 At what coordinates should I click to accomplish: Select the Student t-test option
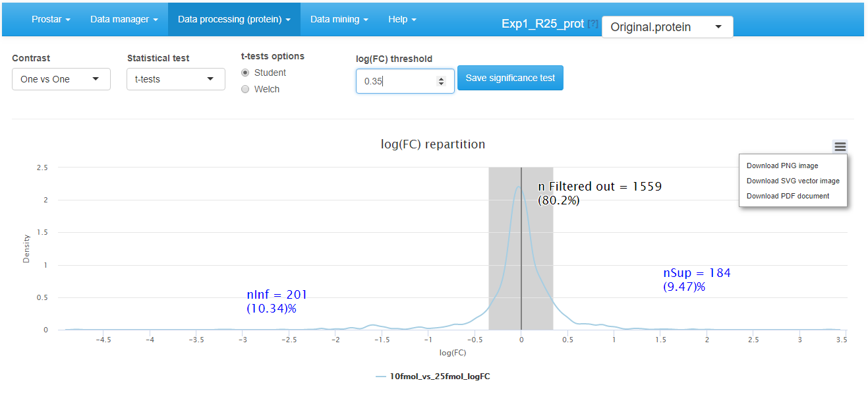coord(245,73)
